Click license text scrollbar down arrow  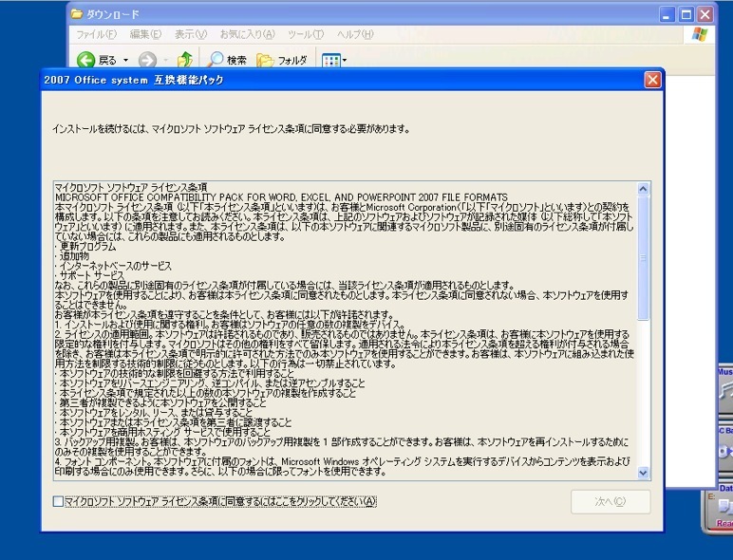coord(643,473)
